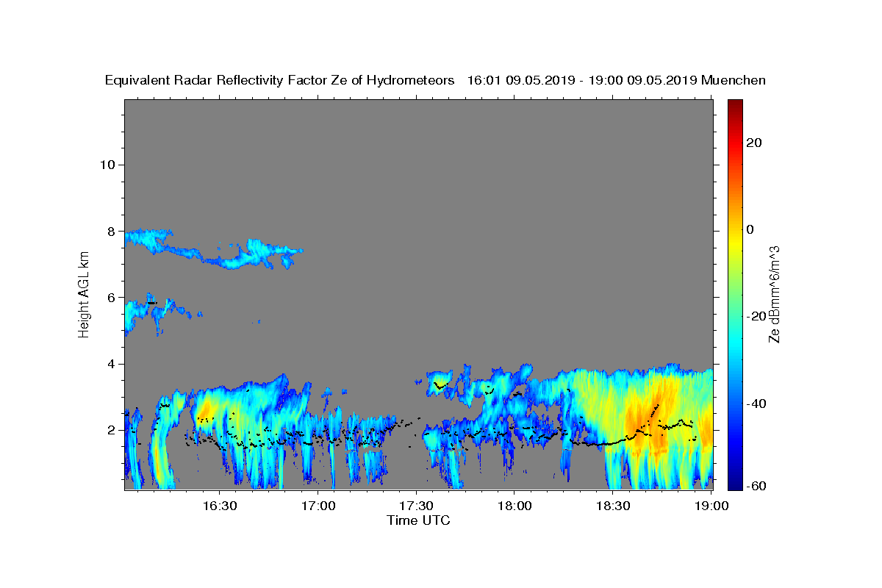882x588 pixels.
Task: Click the dark red top of the colorbar
Action: (x=734, y=105)
